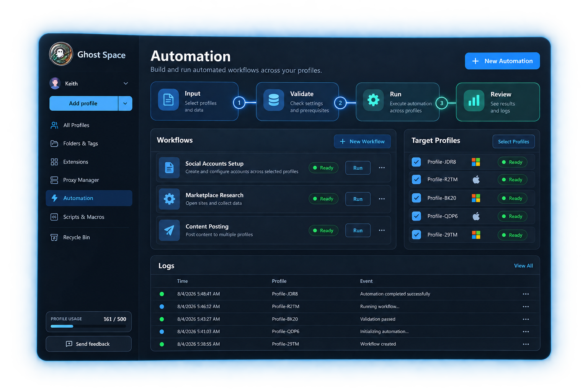Create a New Workflow
Image resolution: width=588 pixels, height=392 pixels.
(362, 141)
